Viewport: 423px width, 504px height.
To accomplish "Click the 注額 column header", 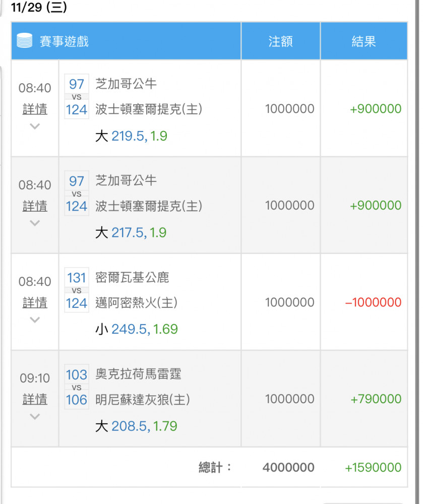I will 281,41.
